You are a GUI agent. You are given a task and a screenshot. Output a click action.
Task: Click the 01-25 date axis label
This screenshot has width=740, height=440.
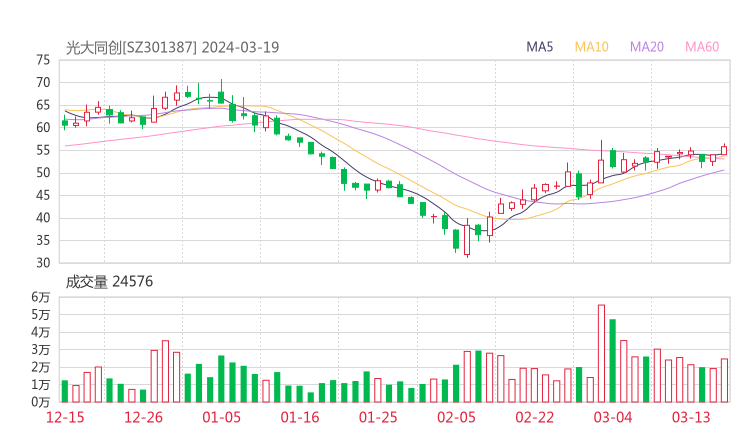pyautogui.click(x=378, y=417)
